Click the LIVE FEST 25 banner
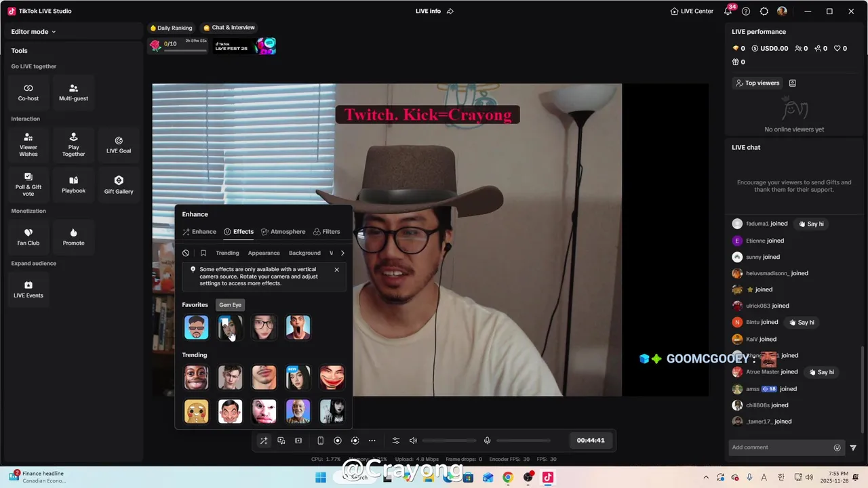This screenshot has width=868, height=488. [x=245, y=46]
